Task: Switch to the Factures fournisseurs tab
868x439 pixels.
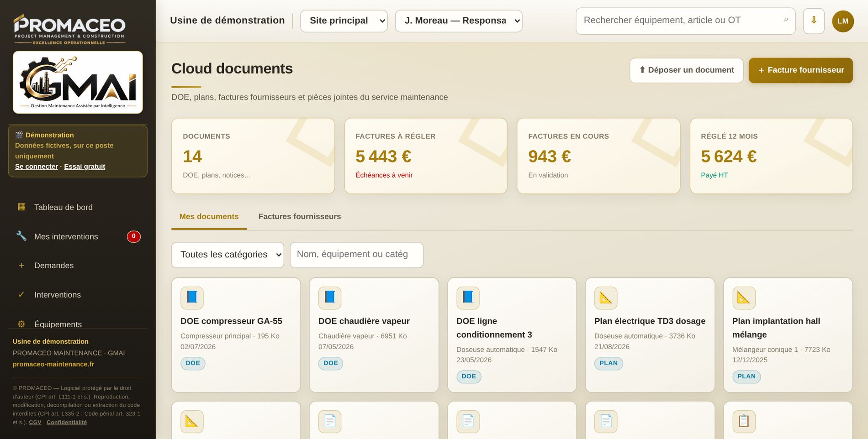Action: (300, 217)
